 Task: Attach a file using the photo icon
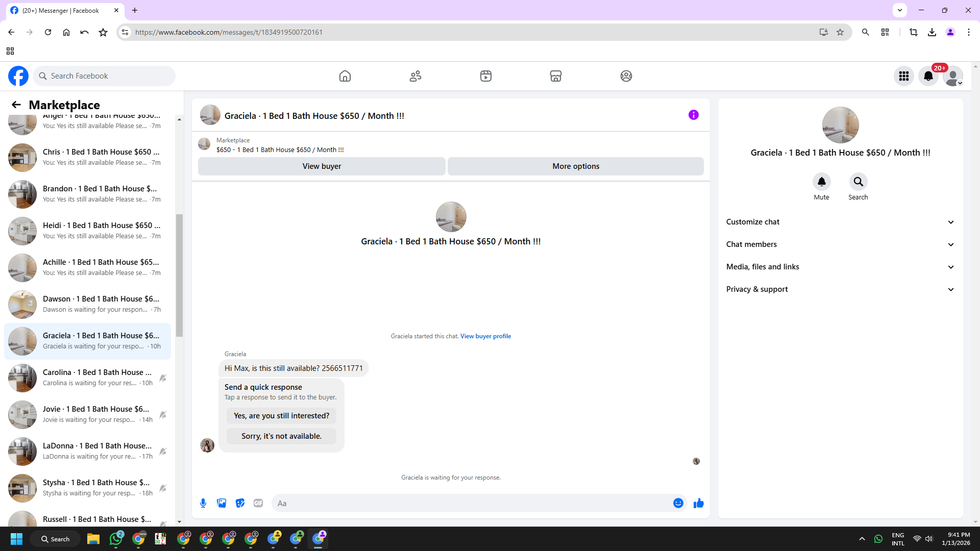coord(222,503)
